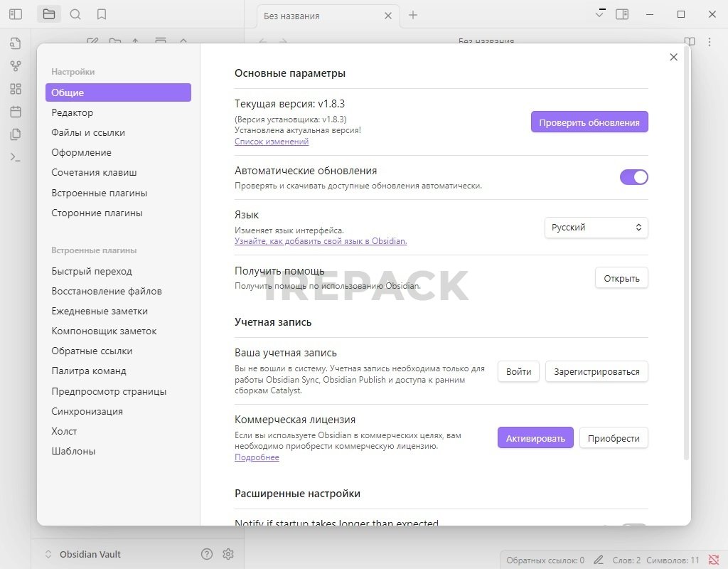Click the help question mark icon
This screenshot has height=569, width=728.
pos(207,554)
